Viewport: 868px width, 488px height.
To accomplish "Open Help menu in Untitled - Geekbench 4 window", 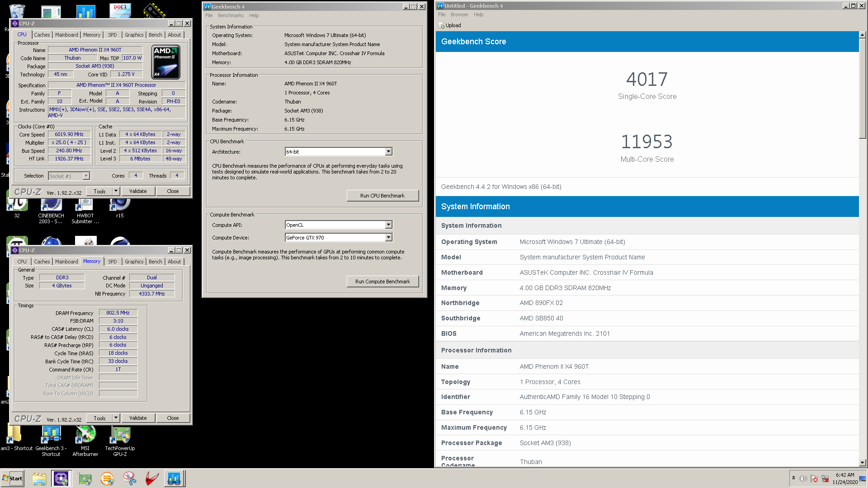I will click(x=478, y=15).
